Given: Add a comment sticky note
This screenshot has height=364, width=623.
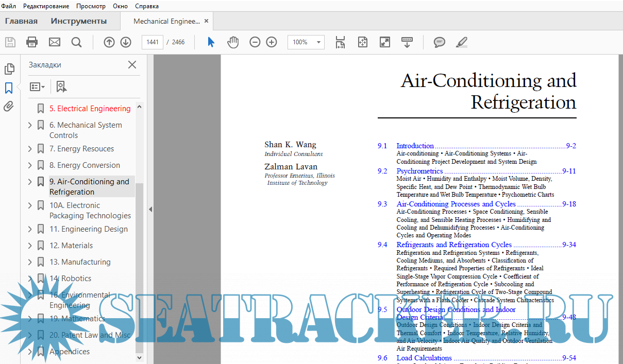Looking at the screenshot, I should pos(439,42).
